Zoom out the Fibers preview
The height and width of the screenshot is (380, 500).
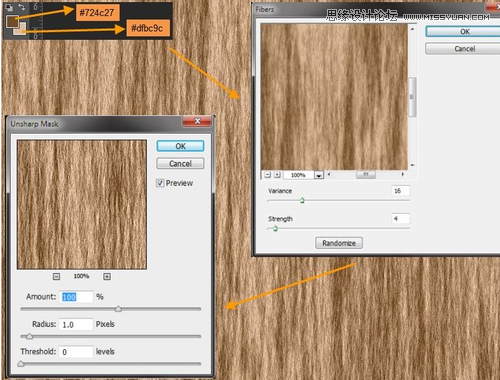267,175
